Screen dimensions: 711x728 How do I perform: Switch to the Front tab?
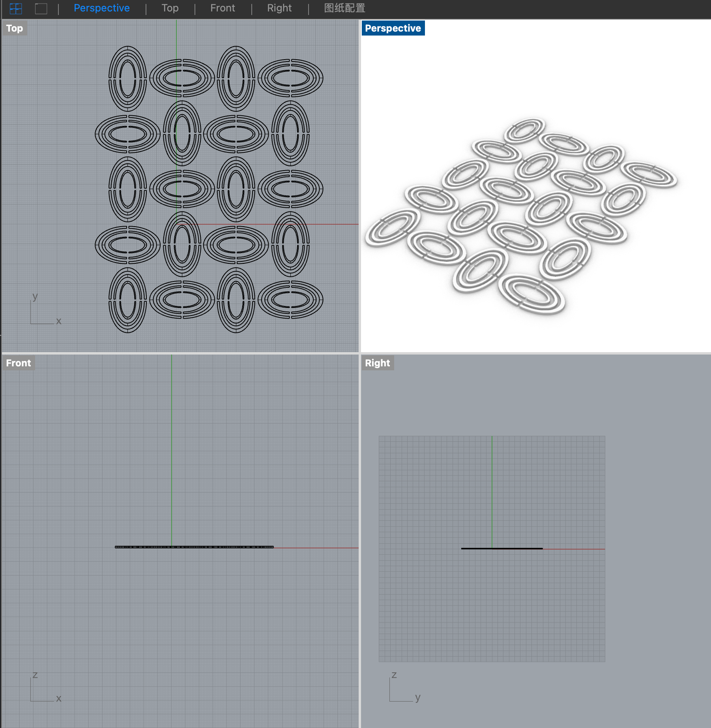223,8
